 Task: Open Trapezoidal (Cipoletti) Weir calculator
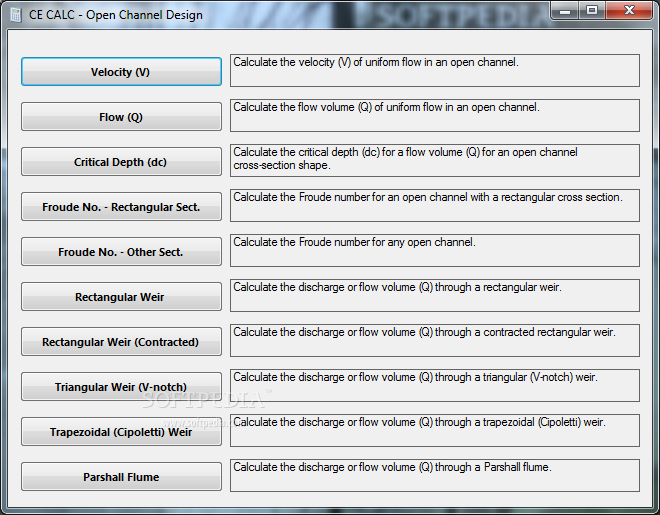pyautogui.click(x=121, y=432)
